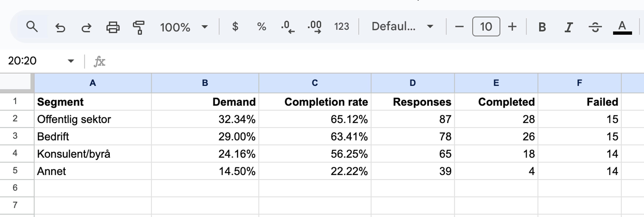Print the spreadsheet

(113, 27)
